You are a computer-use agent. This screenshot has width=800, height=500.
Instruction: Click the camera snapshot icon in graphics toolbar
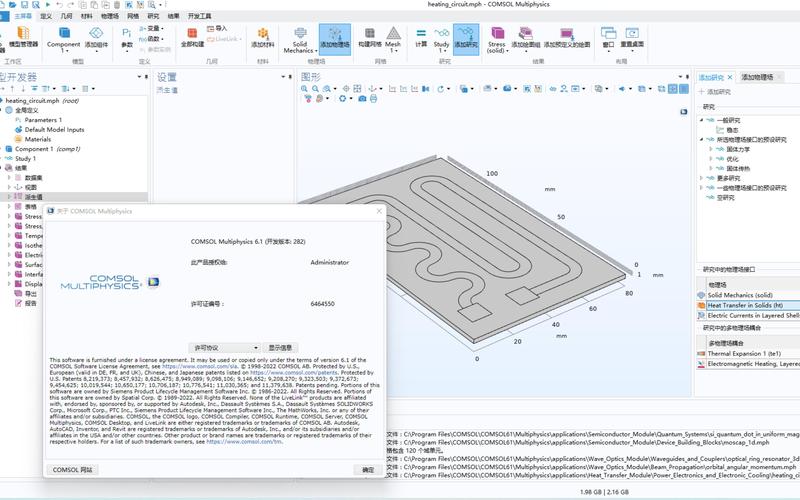coord(362,98)
